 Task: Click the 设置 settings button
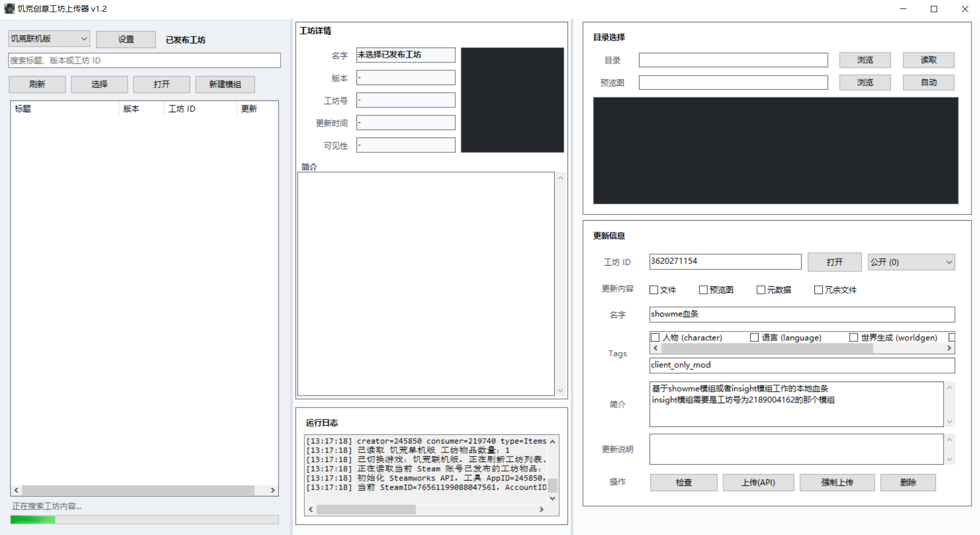(x=126, y=39)
